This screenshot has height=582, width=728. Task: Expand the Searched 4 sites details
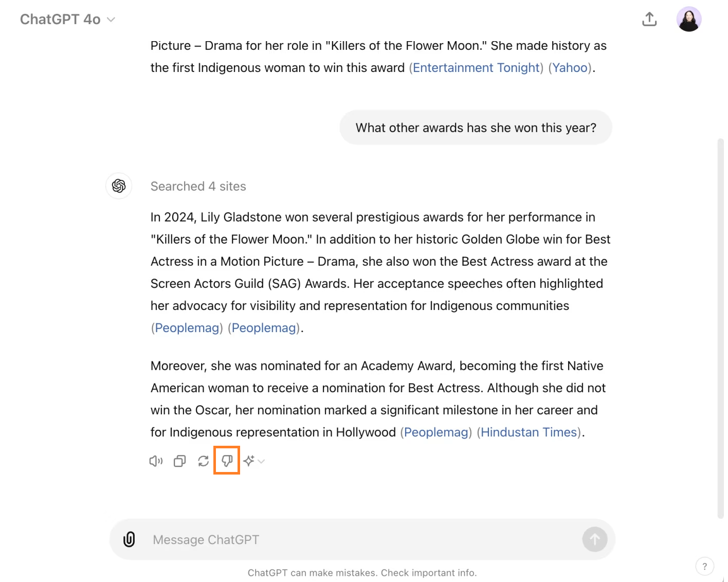(x=198, y=187)
